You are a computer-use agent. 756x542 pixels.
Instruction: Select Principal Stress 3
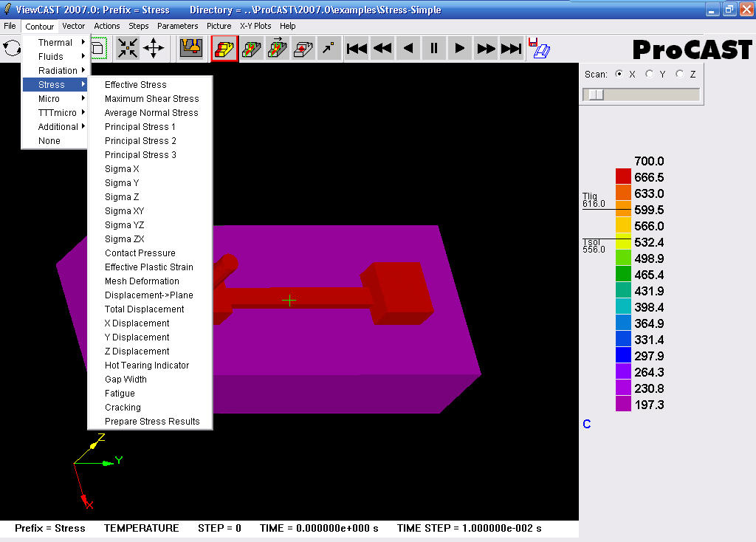pyautogui.click(x=150, y=154)
